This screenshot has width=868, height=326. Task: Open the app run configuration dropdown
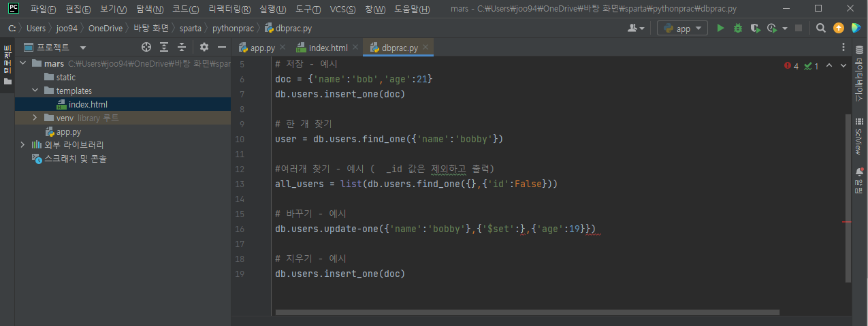pyautogui.click(x=682, y=29)
